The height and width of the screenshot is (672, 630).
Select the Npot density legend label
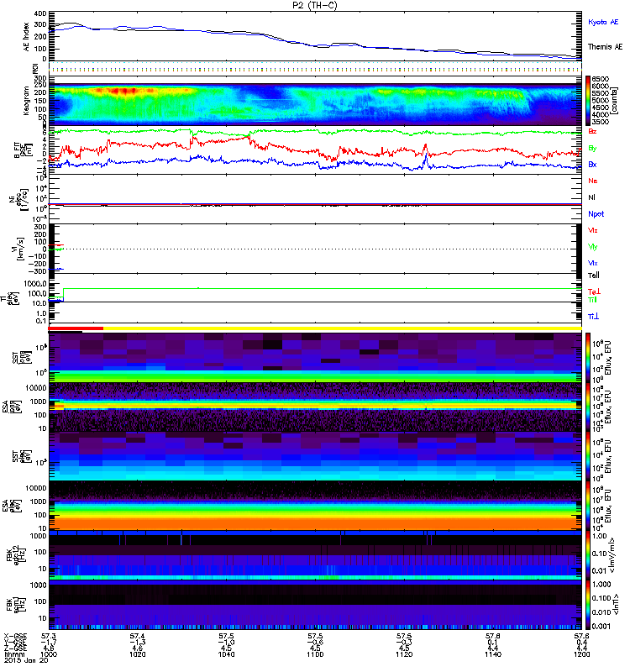click(596, 213)
